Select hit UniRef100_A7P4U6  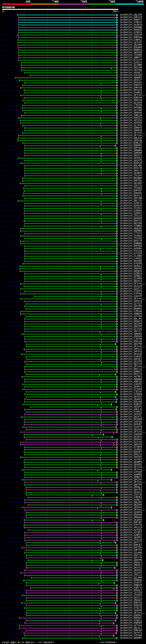point(131,635)
